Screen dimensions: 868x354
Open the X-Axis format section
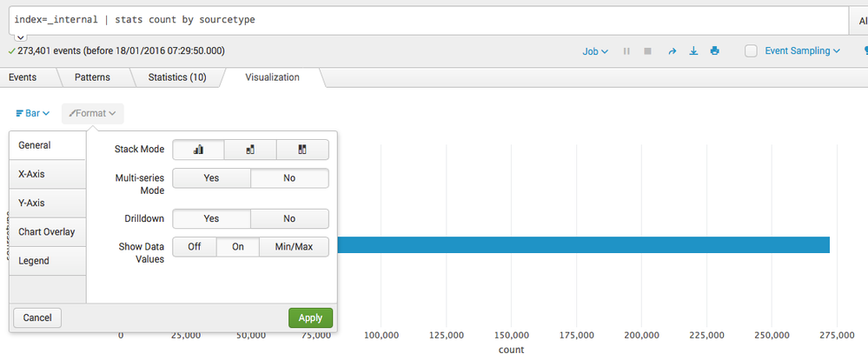point(47,174)
